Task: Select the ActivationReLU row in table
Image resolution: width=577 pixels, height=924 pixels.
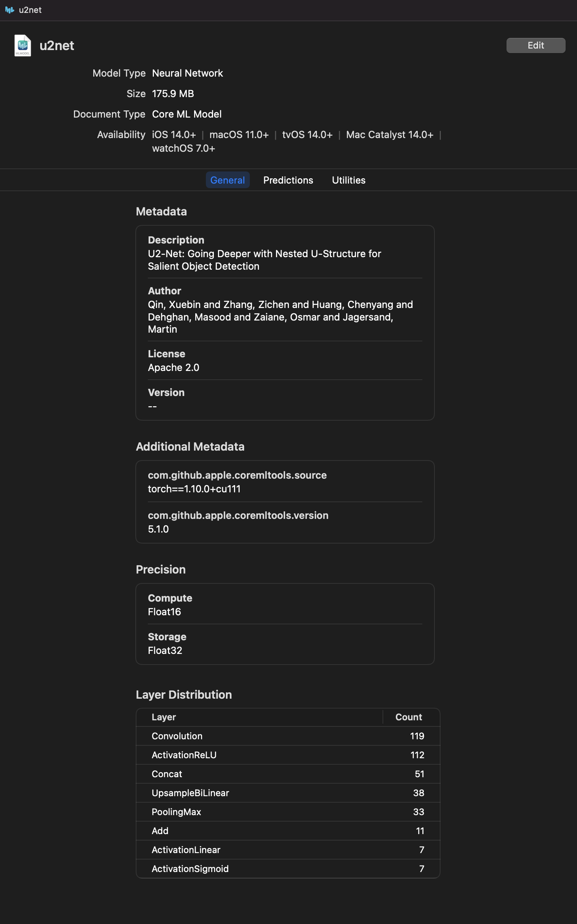Action: coord(288,755)
